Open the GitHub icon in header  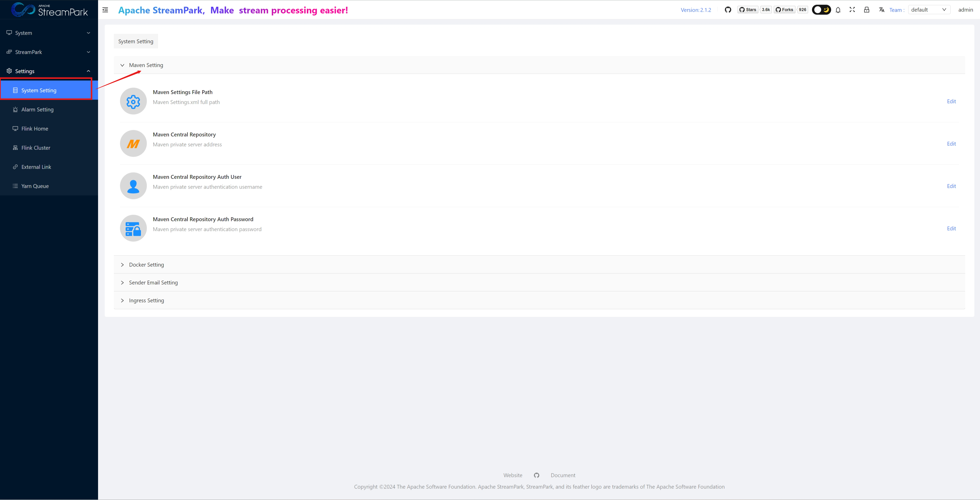click(x=728, y=10)
